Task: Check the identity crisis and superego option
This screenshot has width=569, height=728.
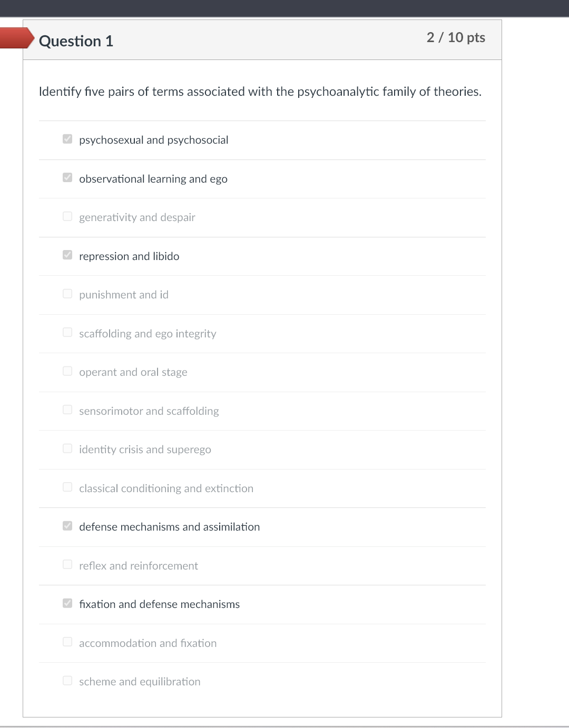Action: 67,448
